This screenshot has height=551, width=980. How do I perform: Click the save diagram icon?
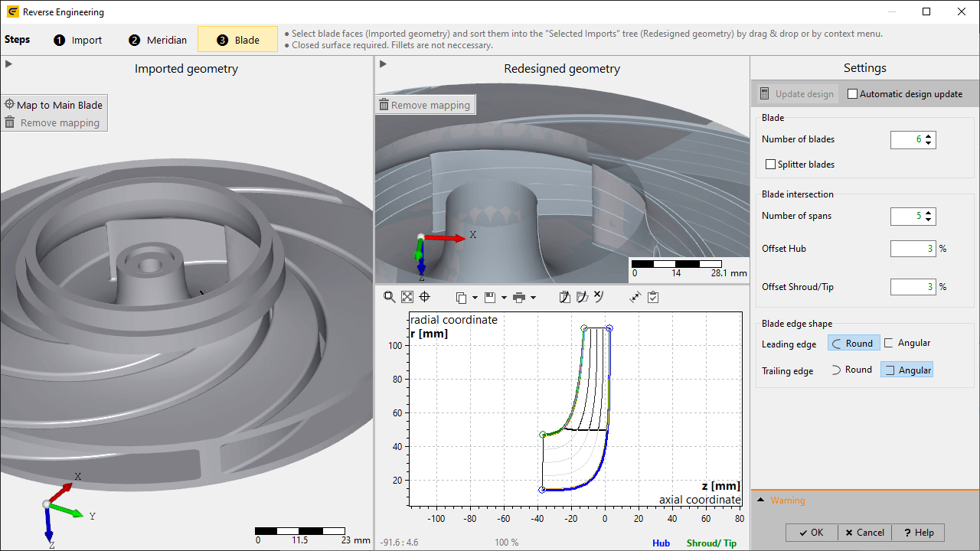[490, 297]
